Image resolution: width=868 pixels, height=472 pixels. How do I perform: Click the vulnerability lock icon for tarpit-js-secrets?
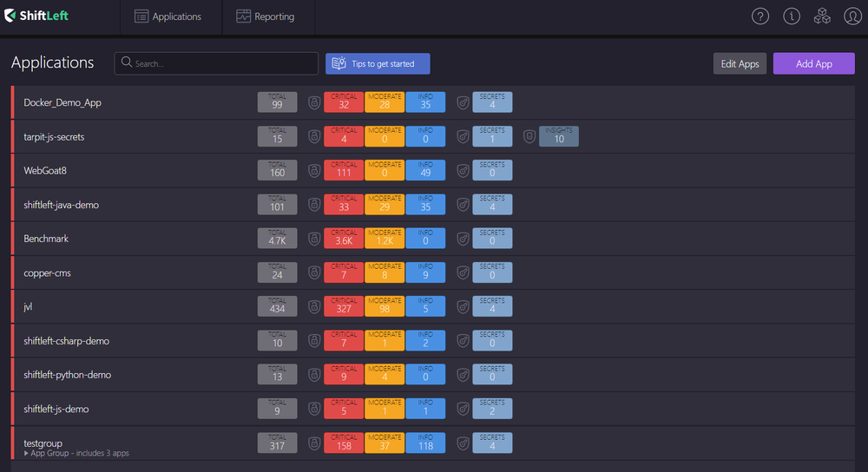314,137
